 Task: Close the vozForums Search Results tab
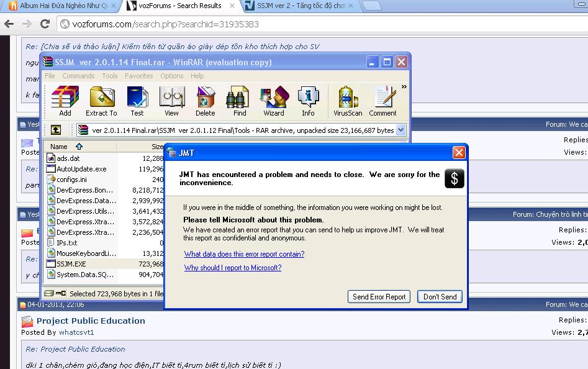coord(232,6)
